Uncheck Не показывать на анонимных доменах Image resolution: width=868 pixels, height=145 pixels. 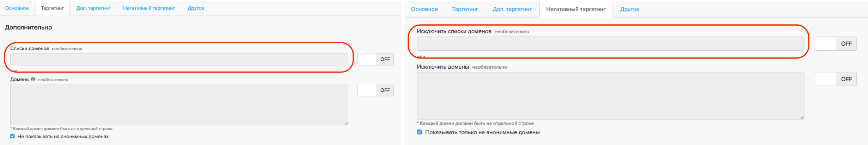coord(13,137)
